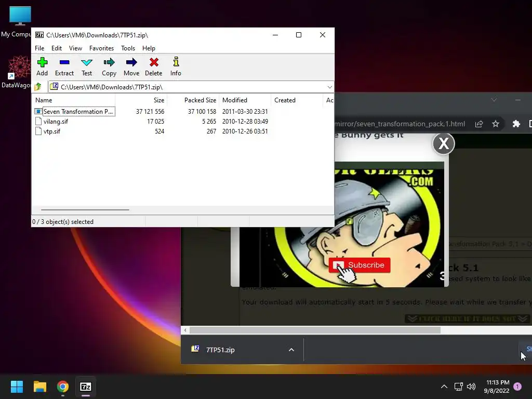Image resolution: width=532 pixels, height=399 pixels.
Task: Open the downloaded 7TP51.zip item
Action: tap(220, 350)
